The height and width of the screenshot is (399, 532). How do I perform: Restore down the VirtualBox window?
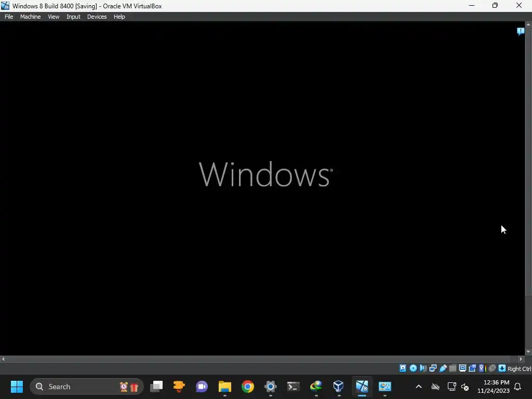point(495,5)
